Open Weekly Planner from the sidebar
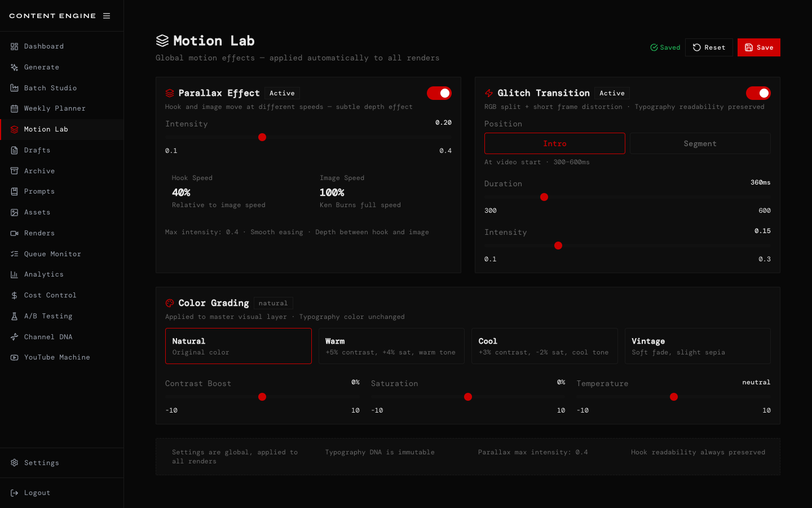Screen dimensions: 812x508 [x=55, y=108]
